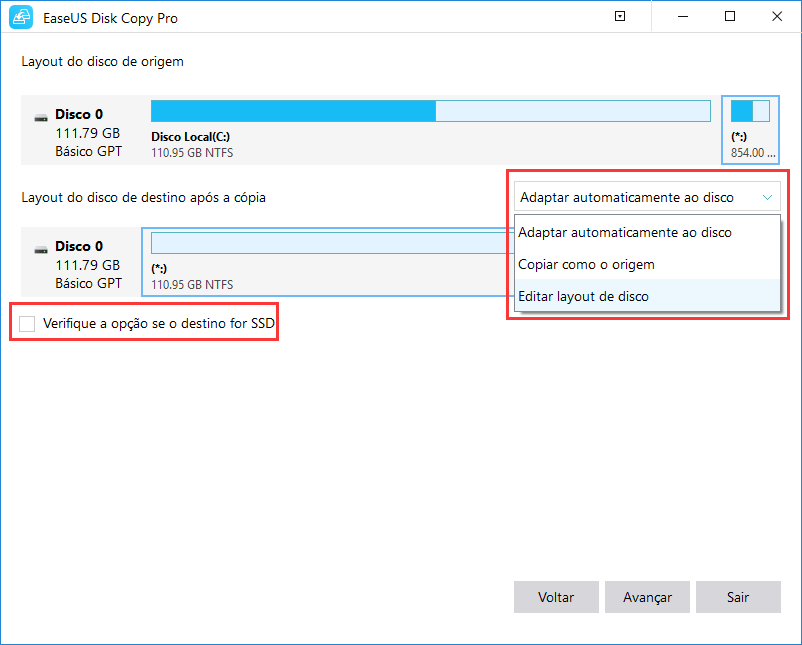Click the destination Disco 0 drive icon
This screenshot has height=645, width=802.
click(41, 250)
